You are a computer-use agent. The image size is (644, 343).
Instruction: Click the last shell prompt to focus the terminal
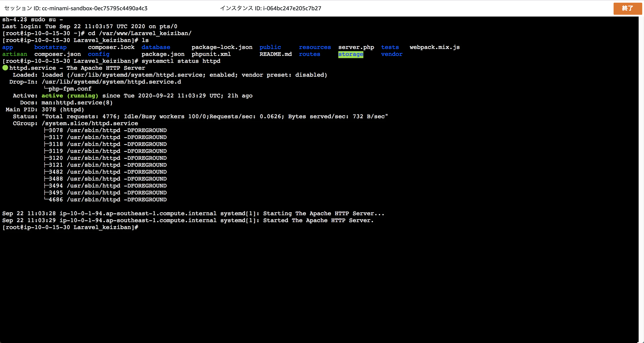click(x=70, y=227)
